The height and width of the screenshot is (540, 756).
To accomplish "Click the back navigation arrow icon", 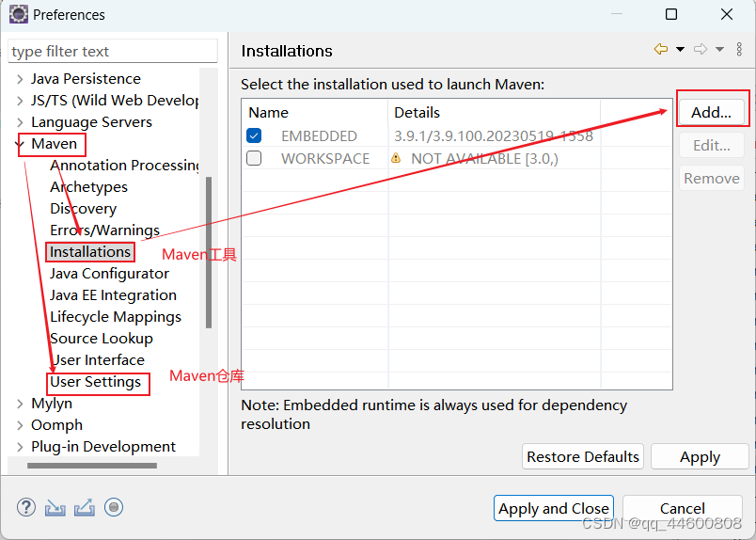I will (x=660, y=49).
